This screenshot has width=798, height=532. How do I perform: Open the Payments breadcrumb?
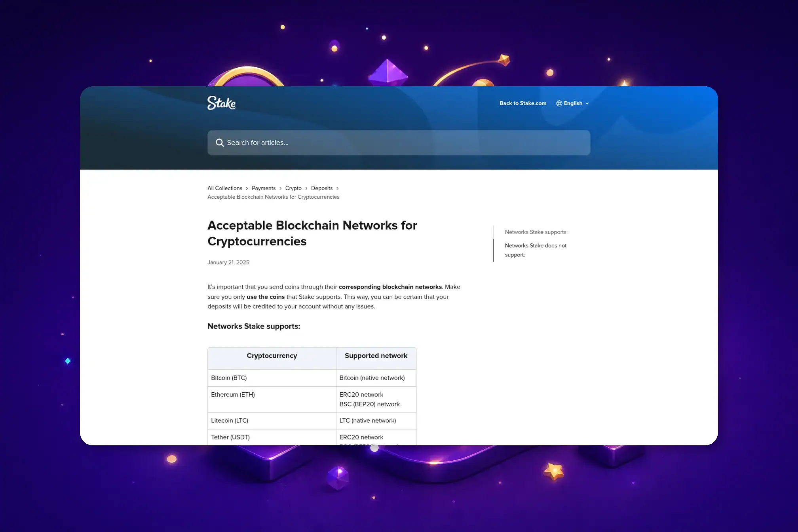tap(264, 188)
